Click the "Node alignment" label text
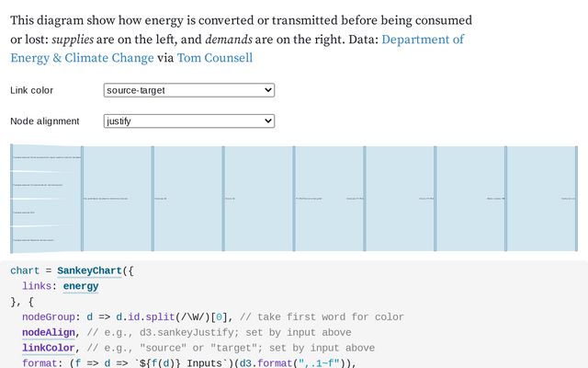The image size is (588, 368). point(45,121)
